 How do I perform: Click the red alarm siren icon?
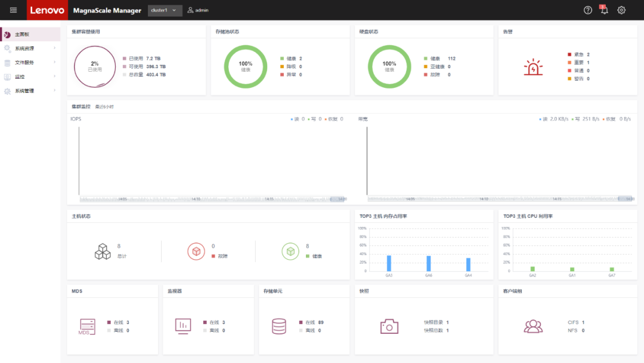pyautogui.click(x=533, y=67)
